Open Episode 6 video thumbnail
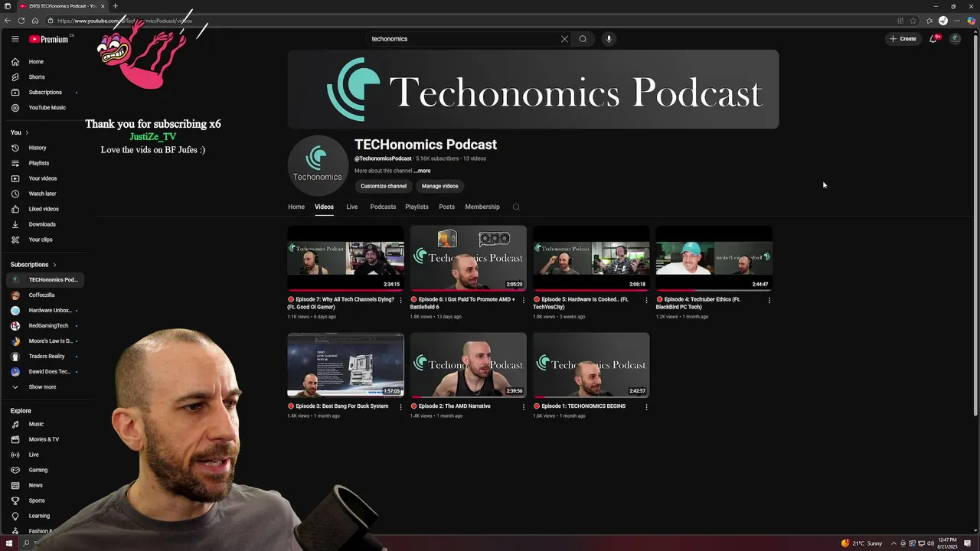The width and height of the screenshot is (980, 551). pyautogui.click(x=469, y=258)
